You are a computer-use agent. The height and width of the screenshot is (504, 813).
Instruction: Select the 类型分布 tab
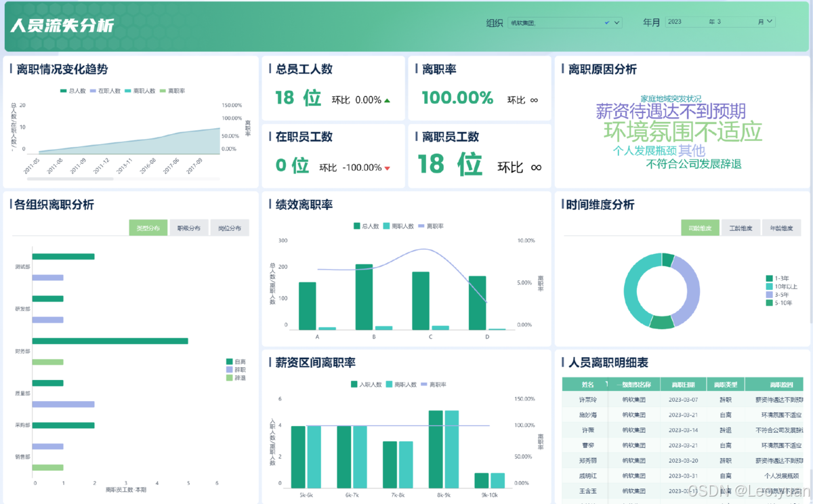coord(148,228)
